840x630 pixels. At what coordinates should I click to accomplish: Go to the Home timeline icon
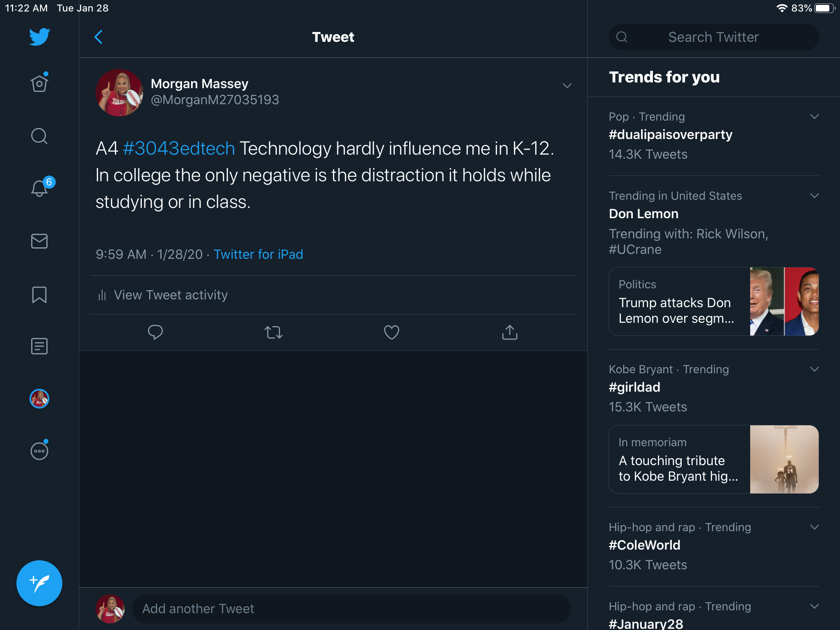click(39, 84)
